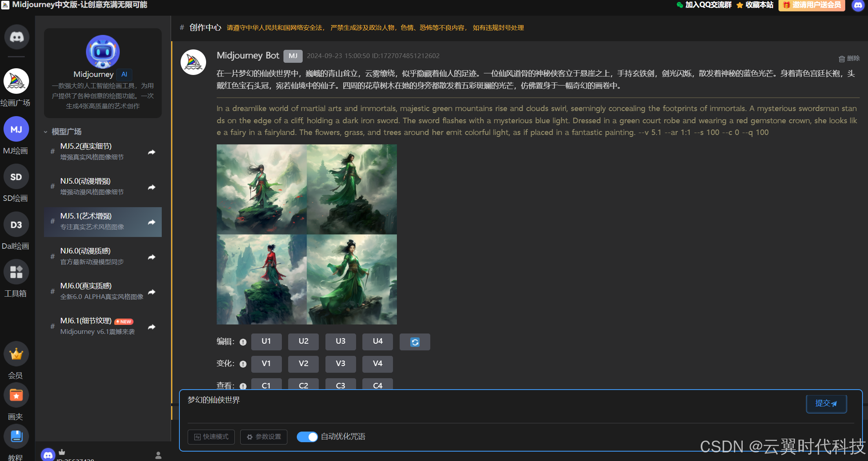
Task: Upscale image with U3 button
Action: pos(340,341)
